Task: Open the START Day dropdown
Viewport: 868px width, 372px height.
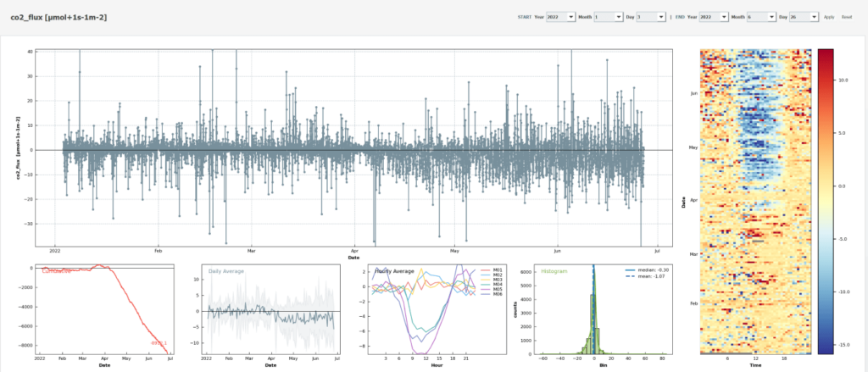Action: 651,17
